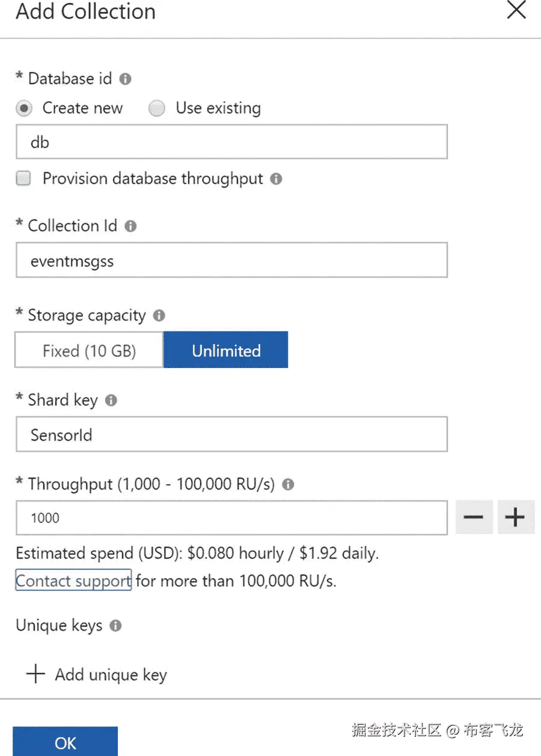Open the Contact support link
The image size is (541, 756).
click(x=73, y=581)
